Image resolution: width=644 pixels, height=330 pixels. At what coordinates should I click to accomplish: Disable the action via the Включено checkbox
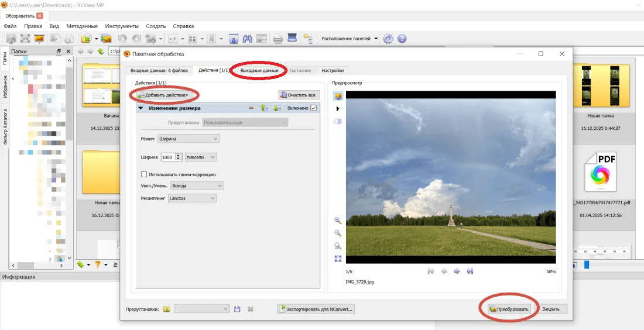pyautogui.click(x=314, y=108)
